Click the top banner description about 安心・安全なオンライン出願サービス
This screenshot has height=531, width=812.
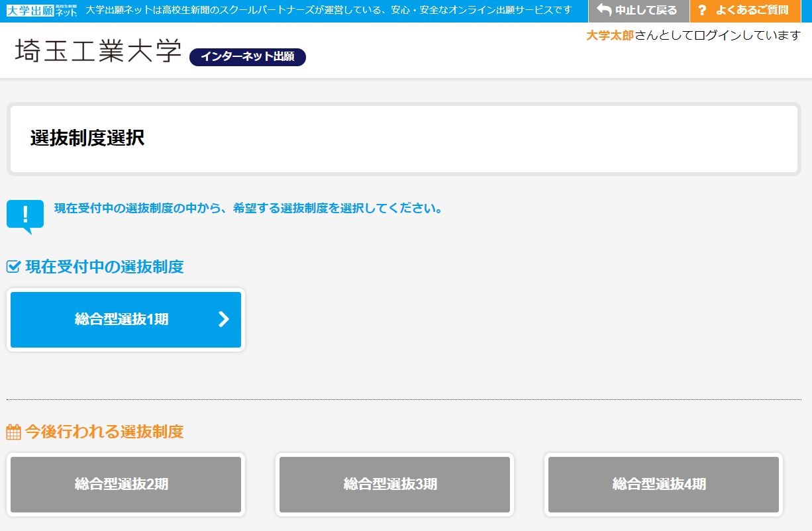click(x=329, y=11)
